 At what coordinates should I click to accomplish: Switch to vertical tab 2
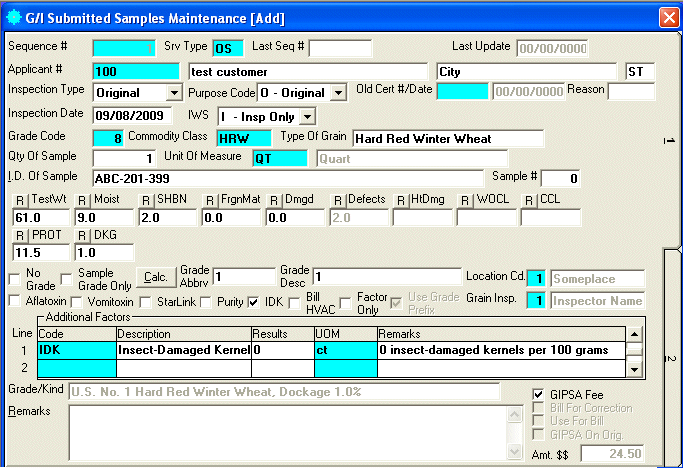coord(671,358)
